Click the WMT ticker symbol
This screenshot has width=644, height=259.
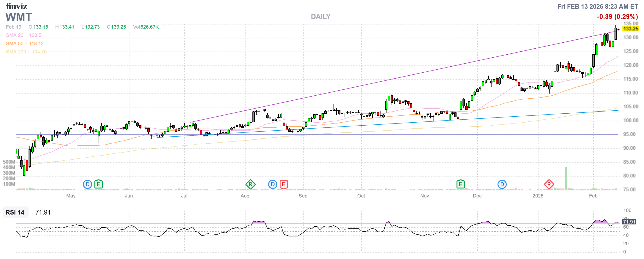point(19,17)
